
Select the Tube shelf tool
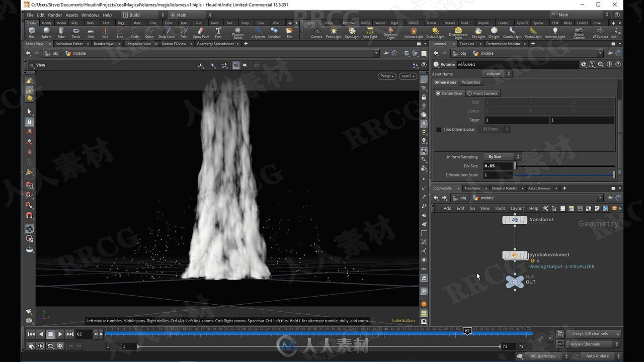[x=61, y=33]
